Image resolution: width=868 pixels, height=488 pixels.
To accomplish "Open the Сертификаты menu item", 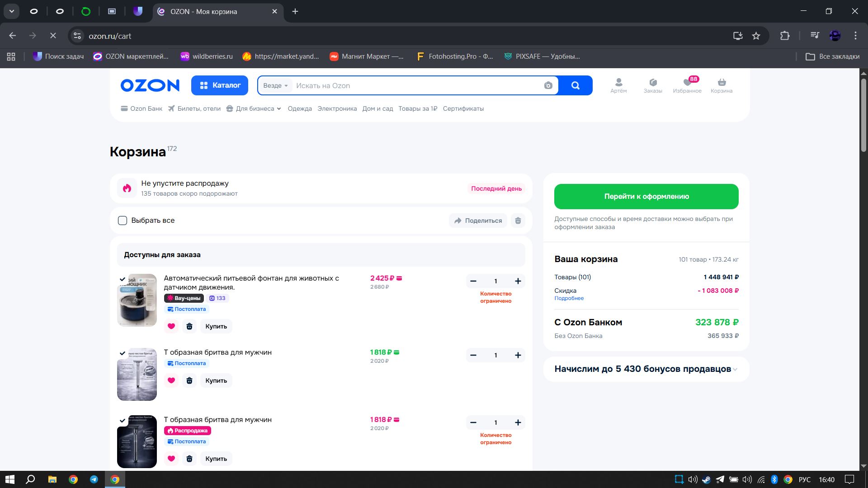I will click(x=463, y=108).
